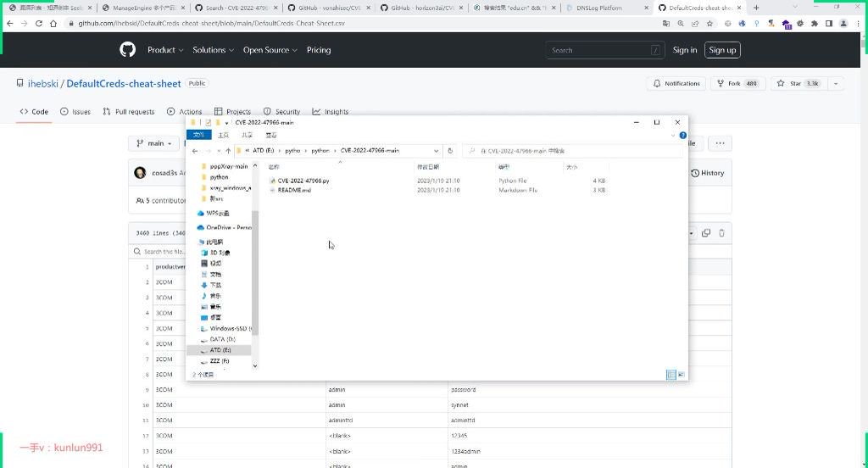This screenshot has width=868, height=468.
Task: Click the Chrome address bar URL
Action: (x=211, y=23)
